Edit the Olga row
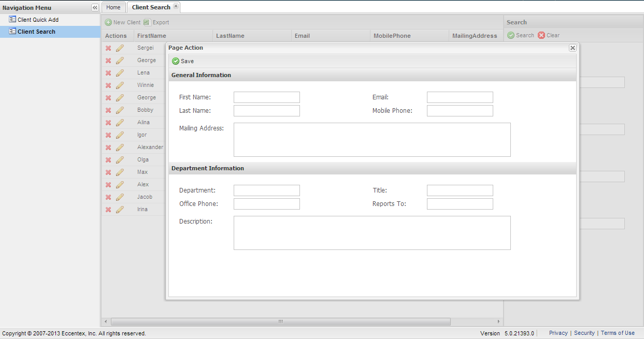Image resolution: width=644 pixels, height=339 pixels. click(x=120, y=160)
